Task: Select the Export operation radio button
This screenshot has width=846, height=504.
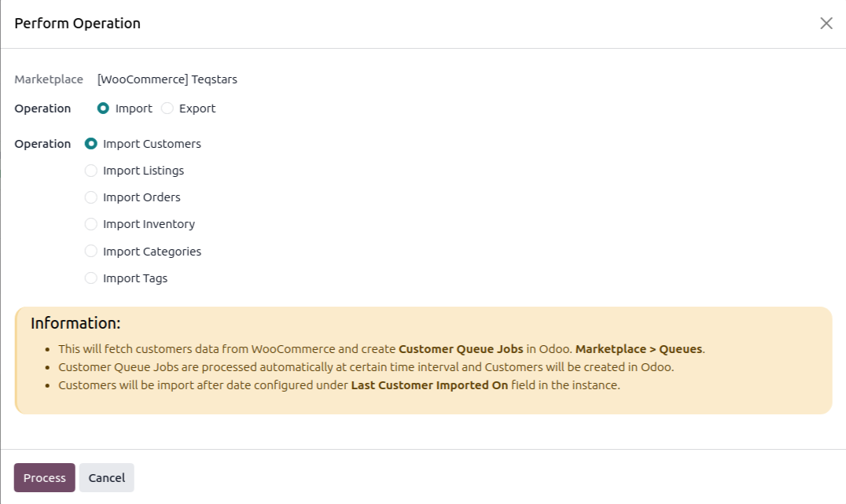Action: click(167, 109)
